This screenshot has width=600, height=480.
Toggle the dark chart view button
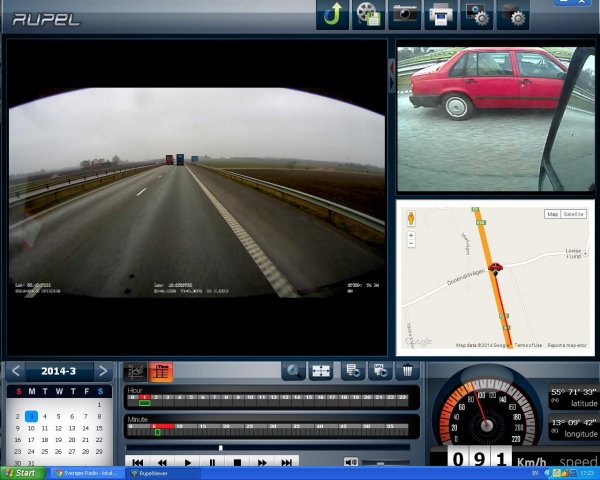point(135,371)
